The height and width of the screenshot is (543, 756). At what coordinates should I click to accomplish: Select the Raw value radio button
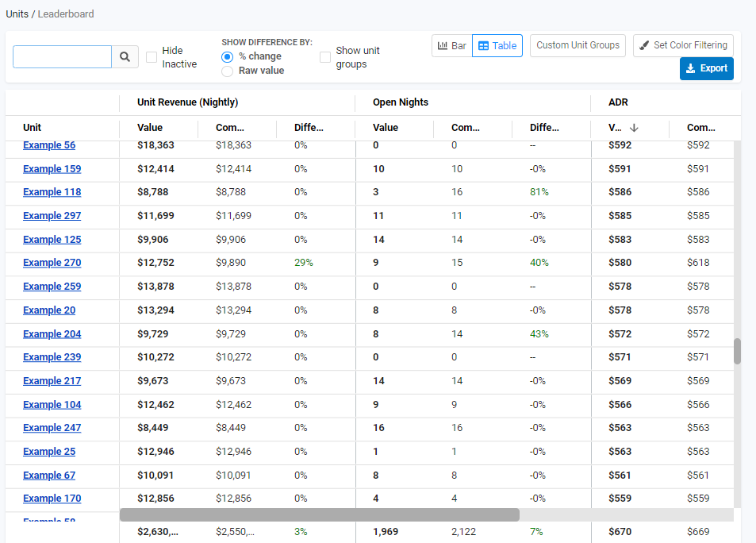(x=226, y=71)
